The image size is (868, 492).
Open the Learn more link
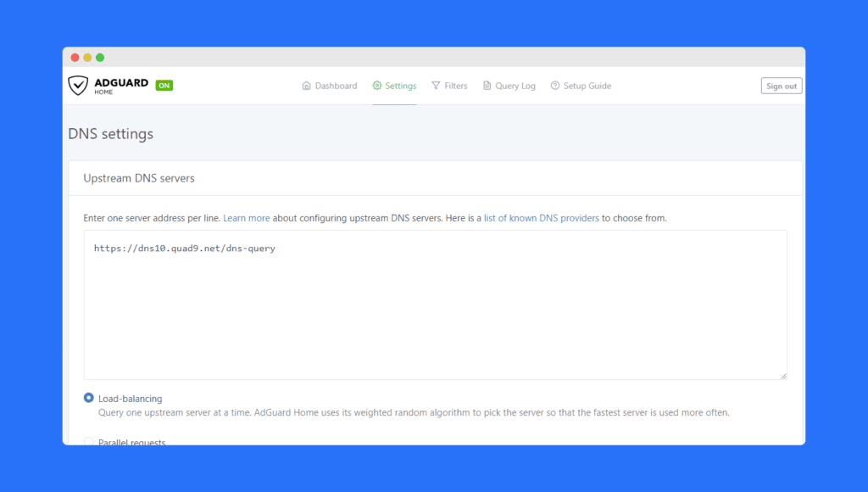click(247, 218)
